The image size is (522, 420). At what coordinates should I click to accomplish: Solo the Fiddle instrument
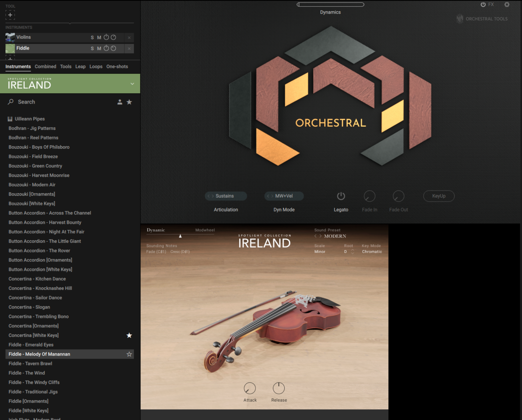[92, 48]
